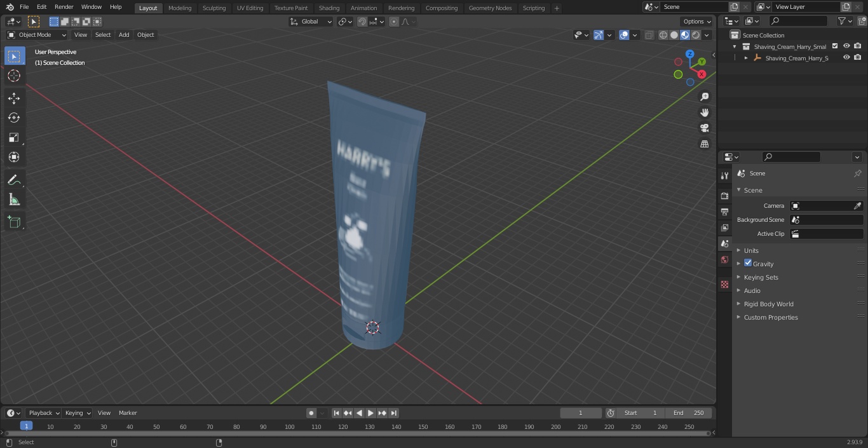Click the timeline horizontal scrollbar
This screenshot has height=448, width=868.
[357, 433]
